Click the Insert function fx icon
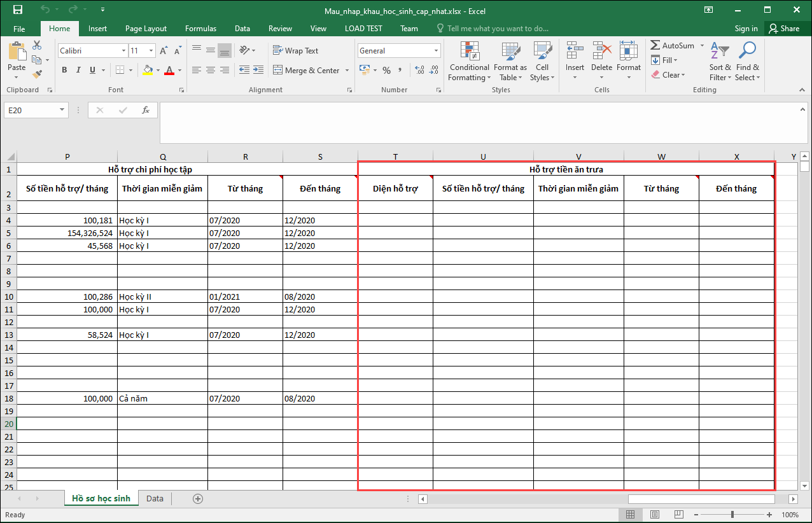The width and height of the screenshot is (812, 523). [x=145, y=110]
